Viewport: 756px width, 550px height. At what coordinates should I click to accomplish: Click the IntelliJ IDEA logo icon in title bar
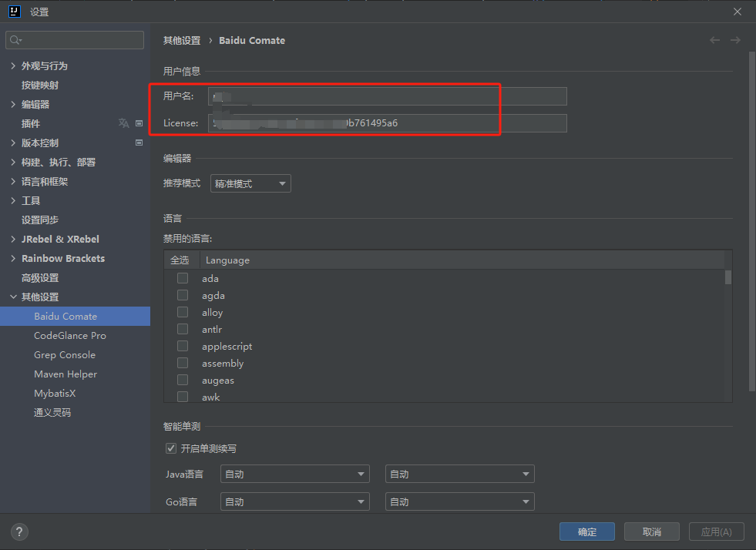(x=15, y=12)
